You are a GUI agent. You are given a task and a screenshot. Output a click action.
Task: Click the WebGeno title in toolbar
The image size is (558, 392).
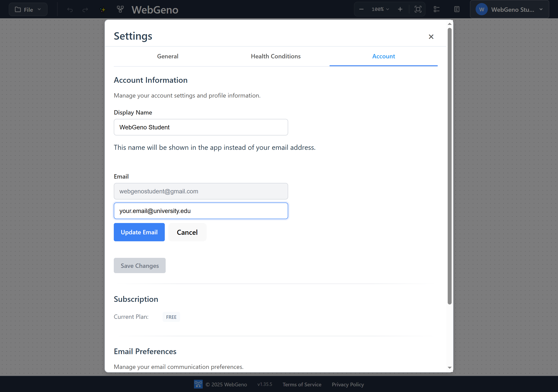tap(155, 10)
